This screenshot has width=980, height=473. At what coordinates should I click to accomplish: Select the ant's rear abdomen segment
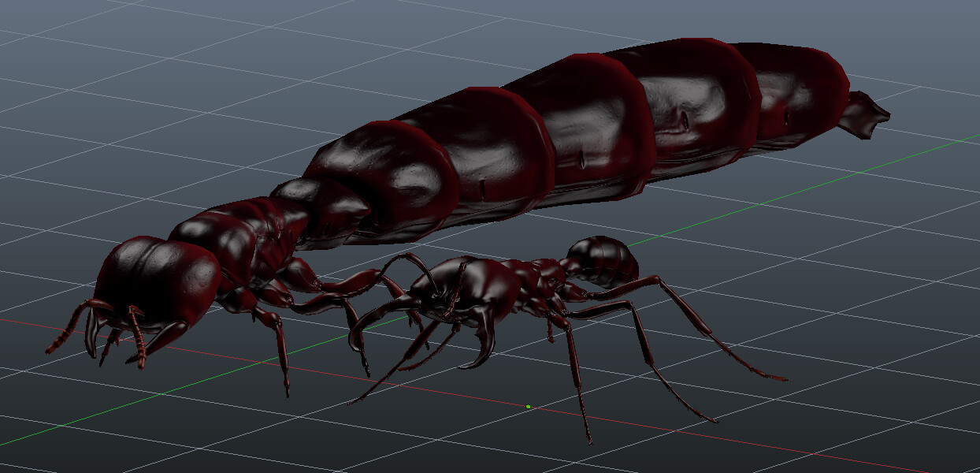coord(603,256)
